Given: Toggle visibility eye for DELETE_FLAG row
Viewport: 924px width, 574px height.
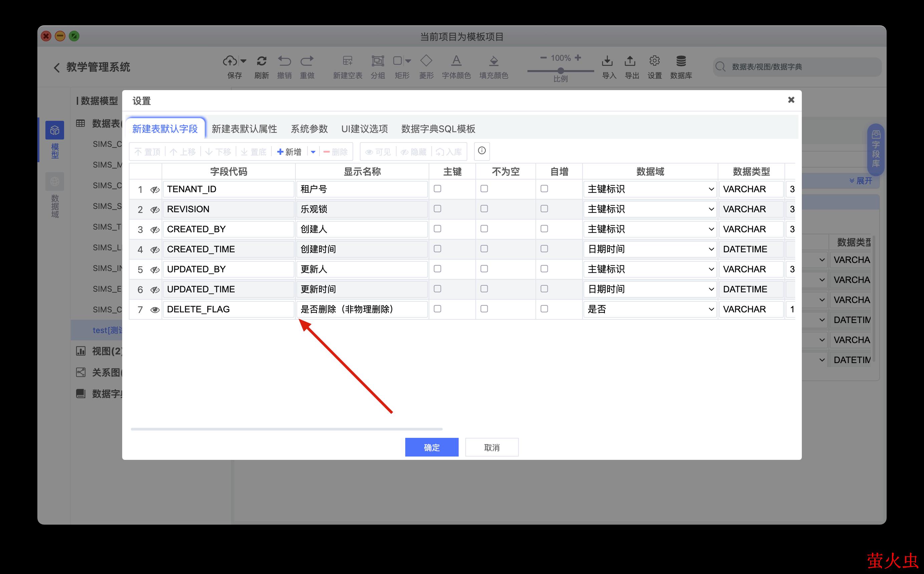Looking at the screenshot, I should [x=155, y=310].
